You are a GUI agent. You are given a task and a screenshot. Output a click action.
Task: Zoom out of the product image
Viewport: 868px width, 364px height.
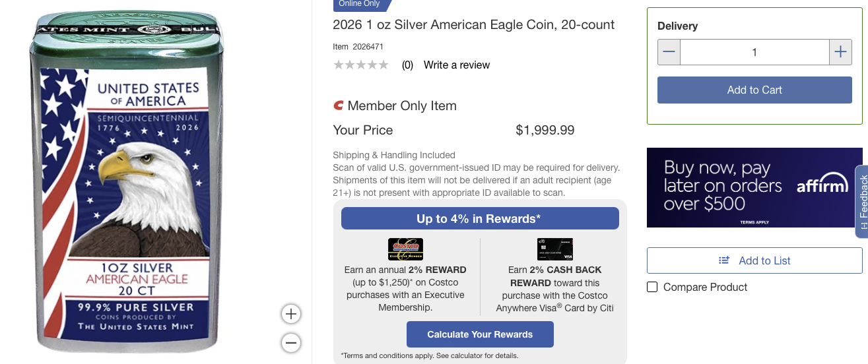[x=291, y=343]
